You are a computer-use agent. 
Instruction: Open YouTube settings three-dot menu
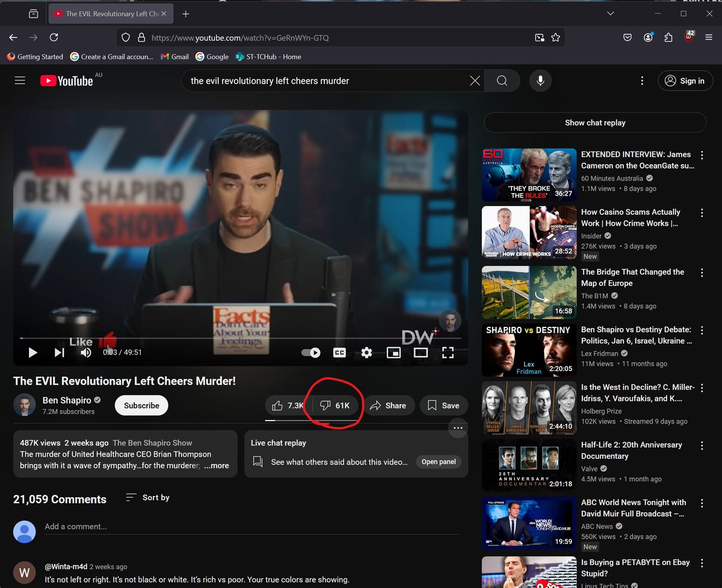point(642,81)
